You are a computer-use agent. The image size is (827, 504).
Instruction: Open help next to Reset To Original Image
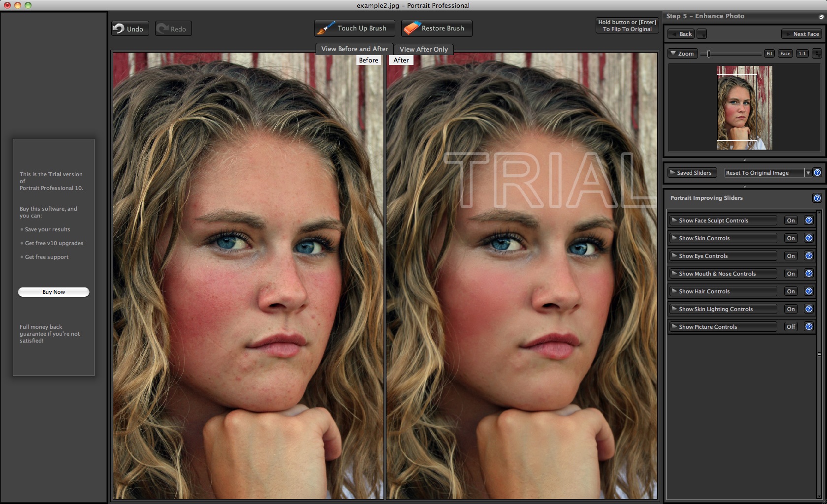[x=818, y=172]
